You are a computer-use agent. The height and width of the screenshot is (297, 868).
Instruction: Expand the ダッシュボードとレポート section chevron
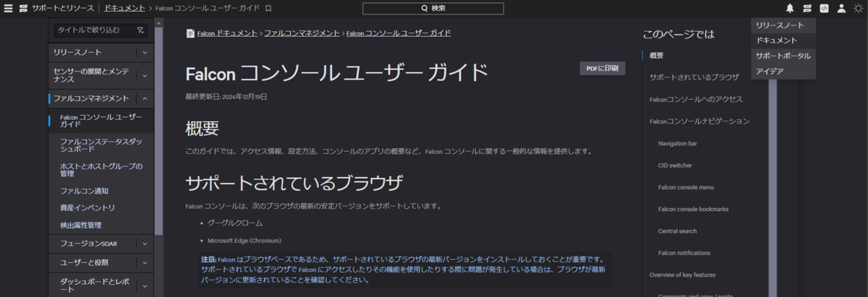click(145, 285)
